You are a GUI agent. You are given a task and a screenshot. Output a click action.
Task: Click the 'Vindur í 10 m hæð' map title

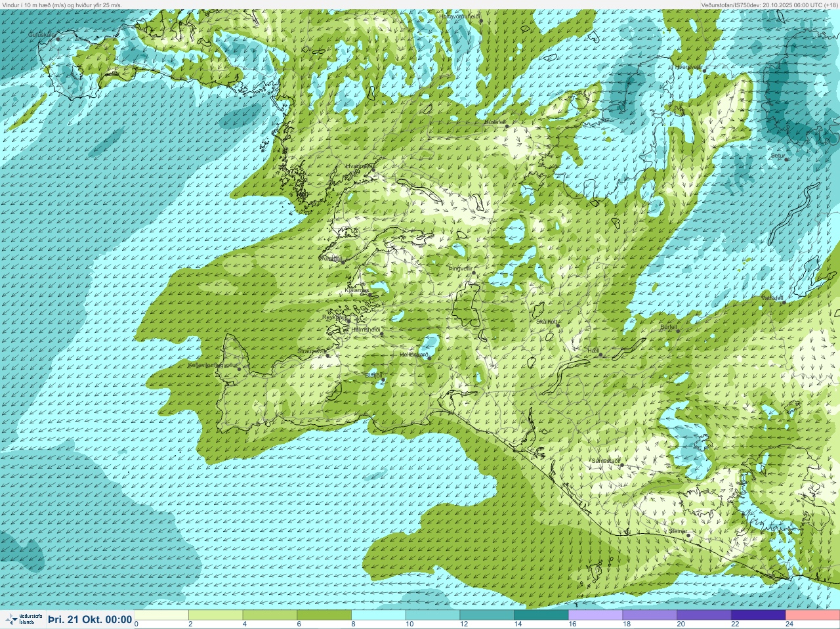point(62,5)
